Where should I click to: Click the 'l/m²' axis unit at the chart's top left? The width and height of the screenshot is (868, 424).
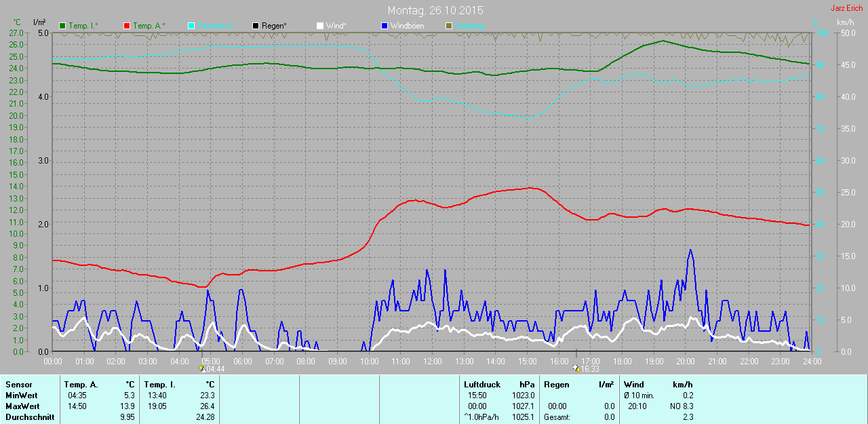[x=38, y=22]
